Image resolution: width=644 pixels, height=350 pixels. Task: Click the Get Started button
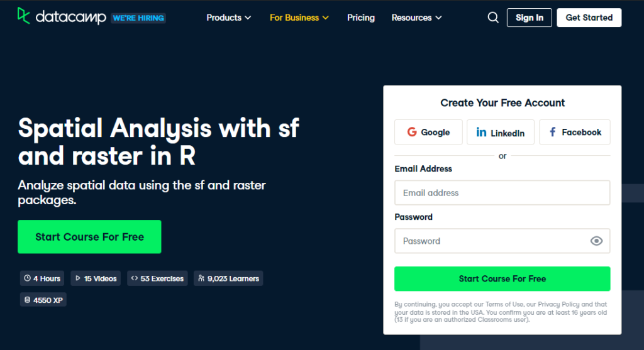(589, 18)
